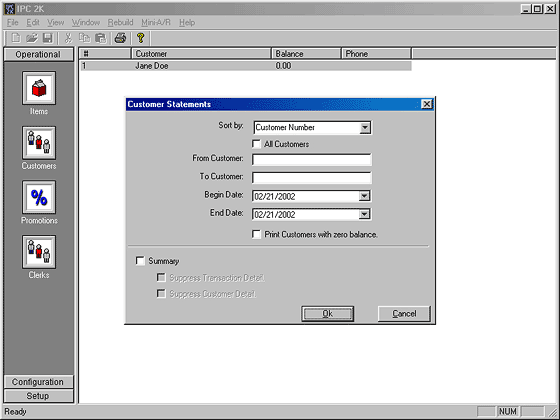The image size is (560, 420).
Task: Enable the All Customers checkbox
Action: [256, 144]
